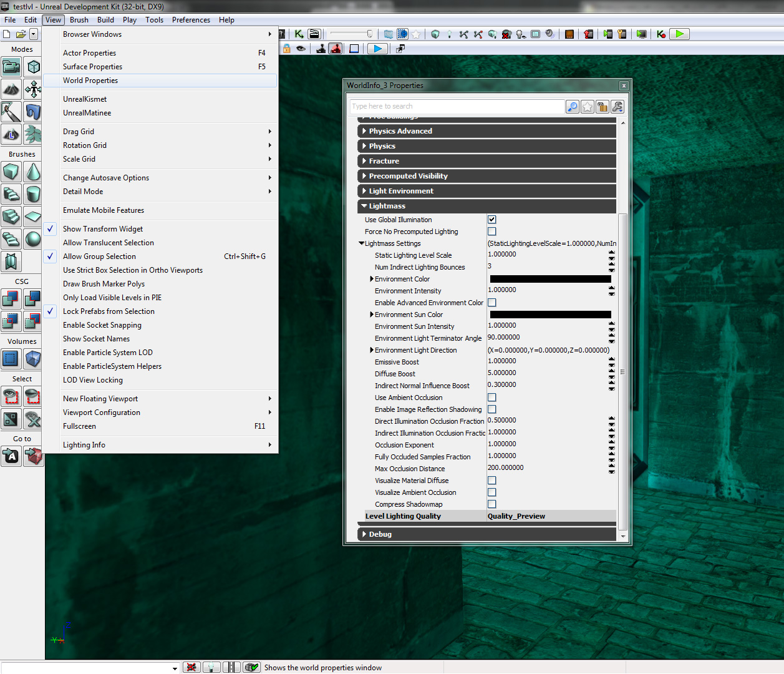
Task: Expand Precomputed Visibility category
Action: click(486, 176)
